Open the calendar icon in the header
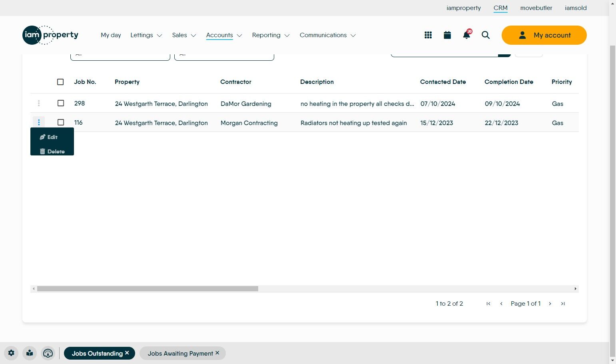The width and height of the screenshot is (616, 364). [x=447, y=35]
